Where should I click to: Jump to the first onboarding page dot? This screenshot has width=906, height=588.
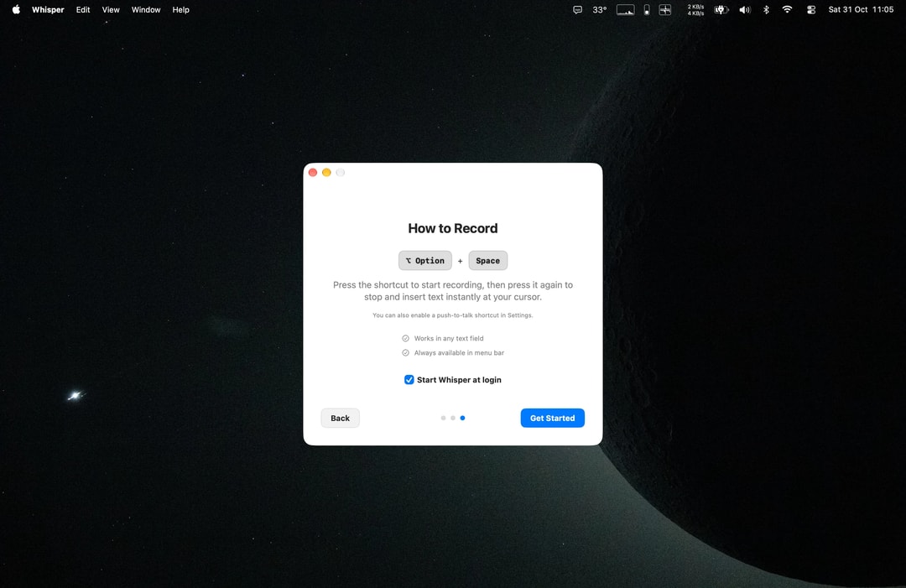point(443,419)
